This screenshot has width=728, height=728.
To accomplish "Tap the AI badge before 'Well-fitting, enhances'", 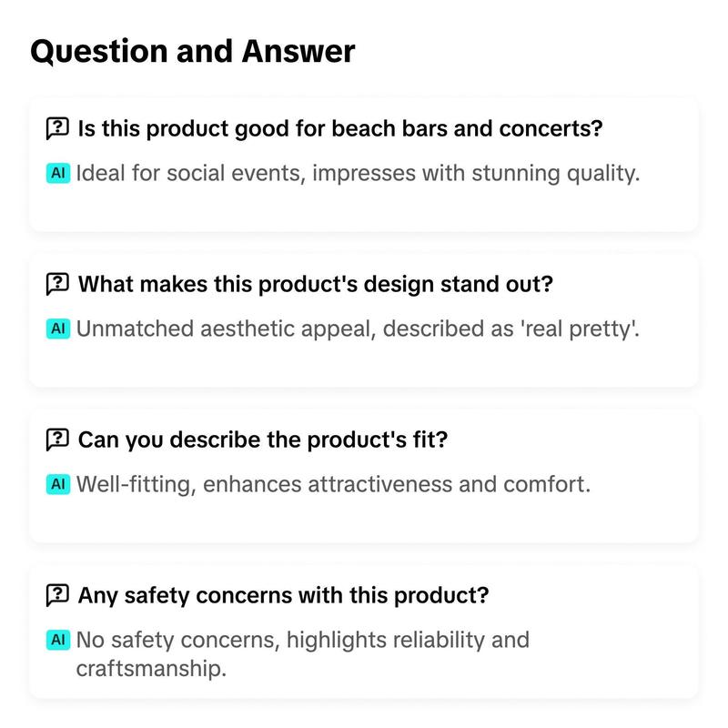I will (58, 484).
